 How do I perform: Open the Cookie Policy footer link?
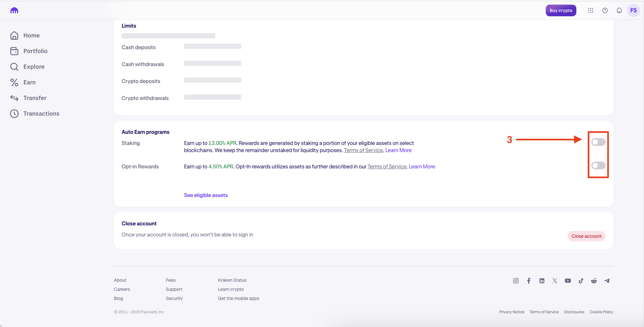pos(601,312)
